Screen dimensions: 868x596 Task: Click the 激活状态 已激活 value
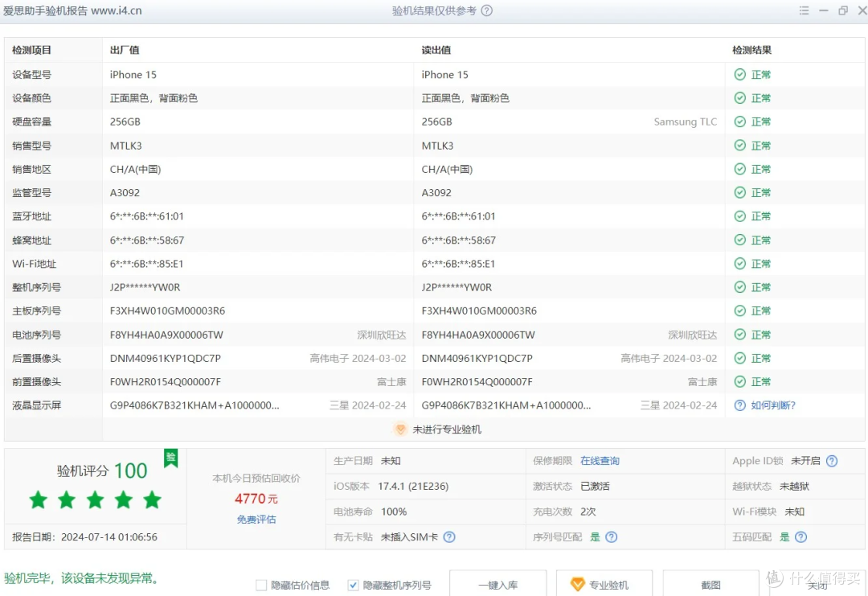pos(595,487)
